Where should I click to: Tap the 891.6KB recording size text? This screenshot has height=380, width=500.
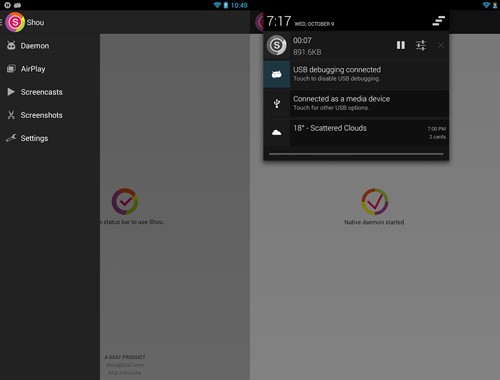click(307, 52)
